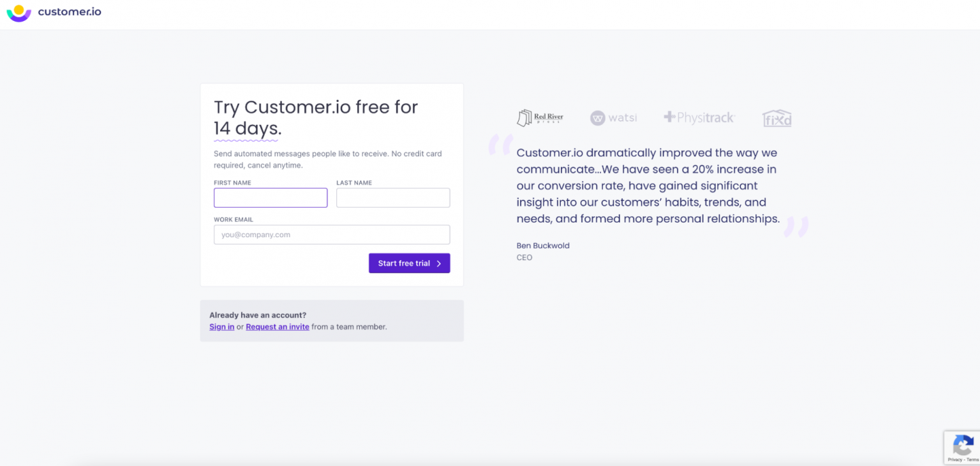Click Request an invite
This screenshot has height=466, width=980.
click(x=277, y=326)
